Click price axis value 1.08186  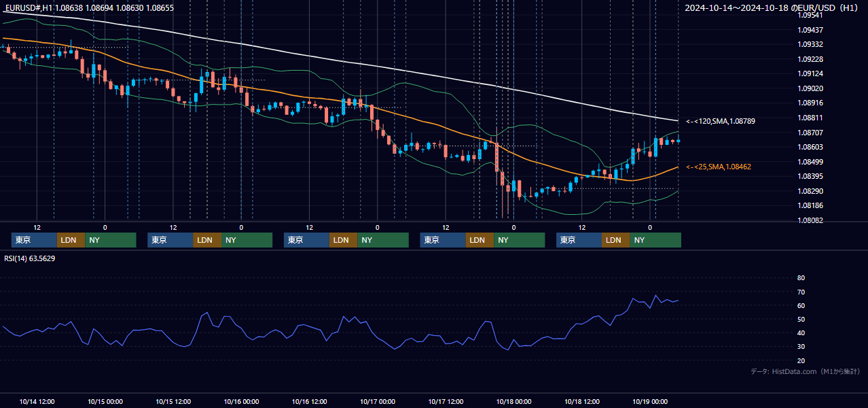(x=810, y=205)
